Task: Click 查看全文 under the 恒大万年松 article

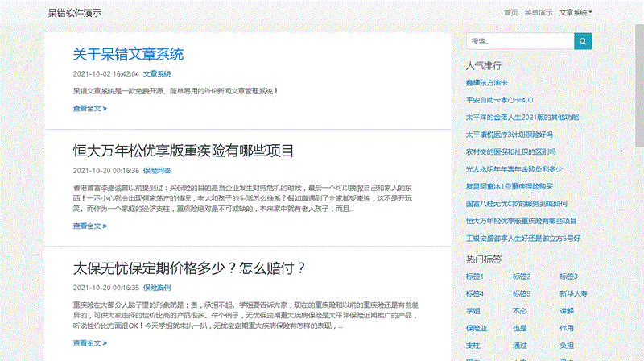Action: (89, 226)
